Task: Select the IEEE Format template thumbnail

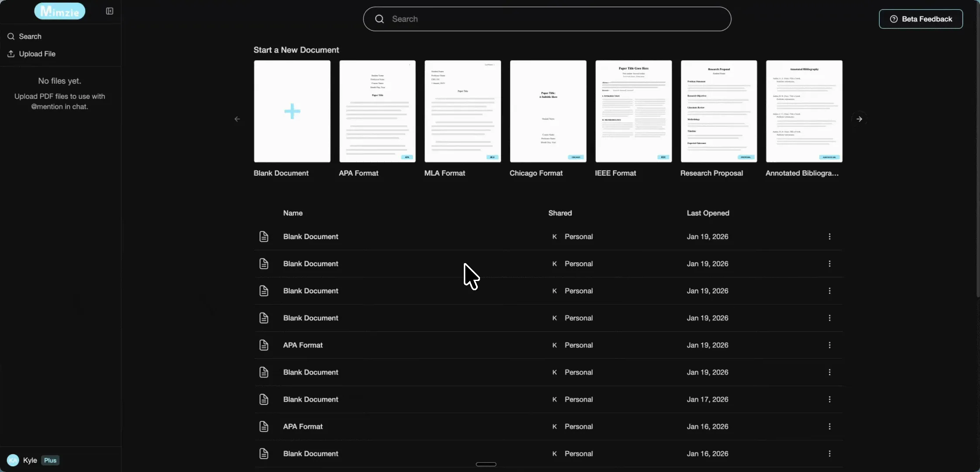Action: pyautogui.click(x=633, y=111)
